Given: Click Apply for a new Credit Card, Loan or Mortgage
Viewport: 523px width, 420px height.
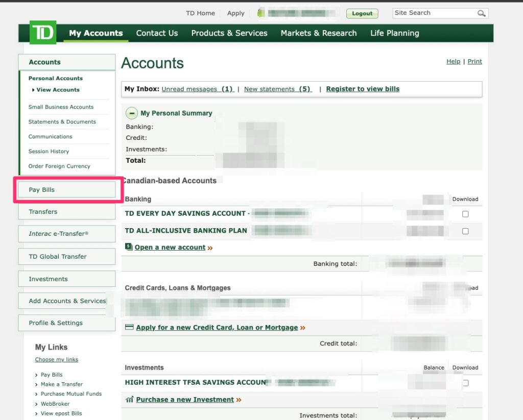Looking at the screenshot, I should [217, 327].
